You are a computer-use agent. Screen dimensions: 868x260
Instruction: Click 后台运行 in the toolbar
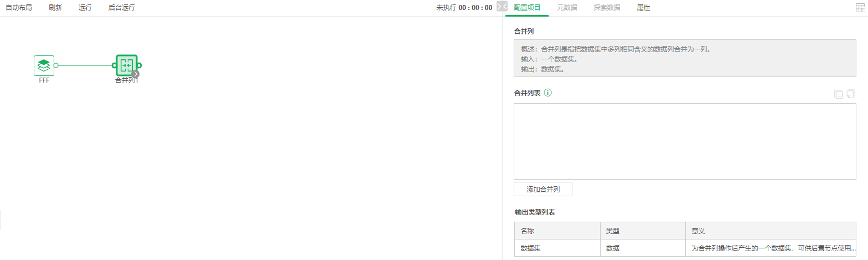click(121, 8)
